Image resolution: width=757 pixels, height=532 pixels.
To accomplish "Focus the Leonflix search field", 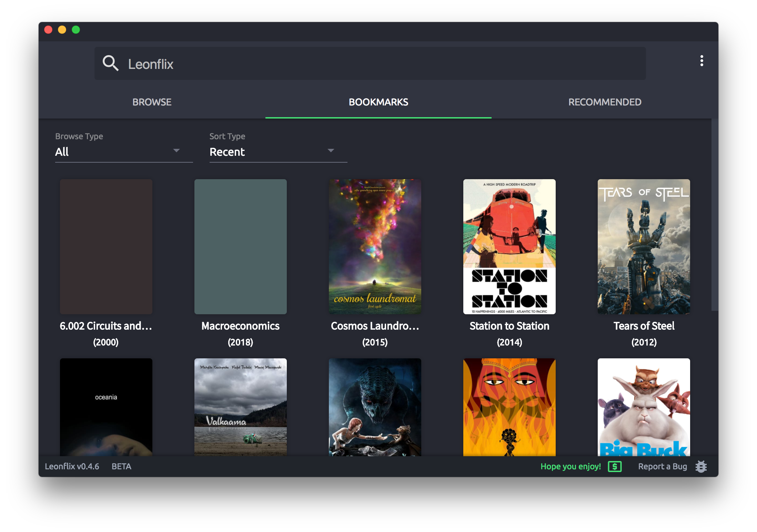I will tap(370, 64).
